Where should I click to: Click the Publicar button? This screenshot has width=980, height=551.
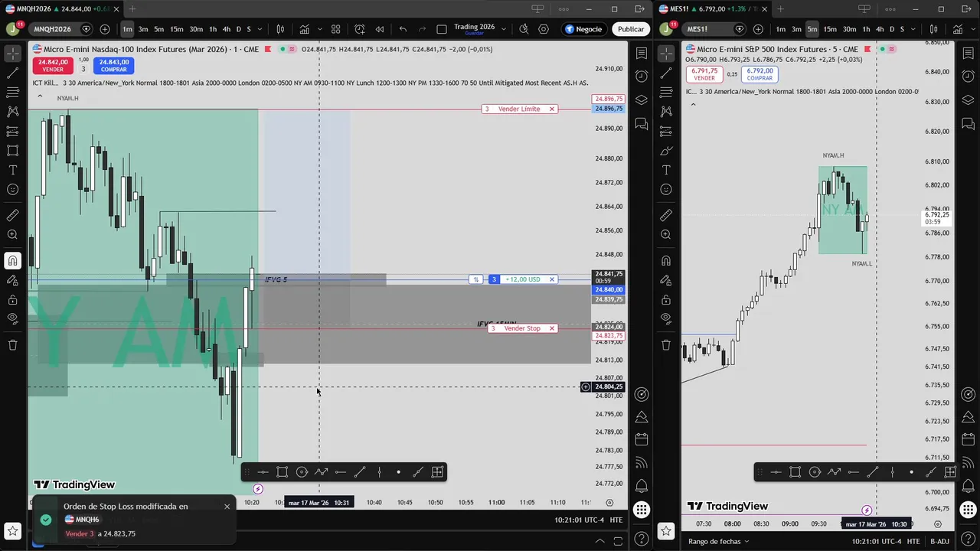click(631, 29)
